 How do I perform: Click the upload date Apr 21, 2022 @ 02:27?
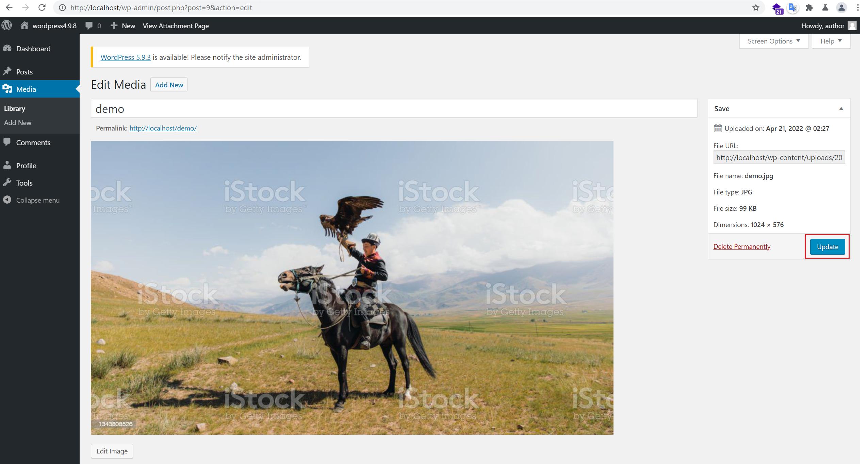[798, 128]
